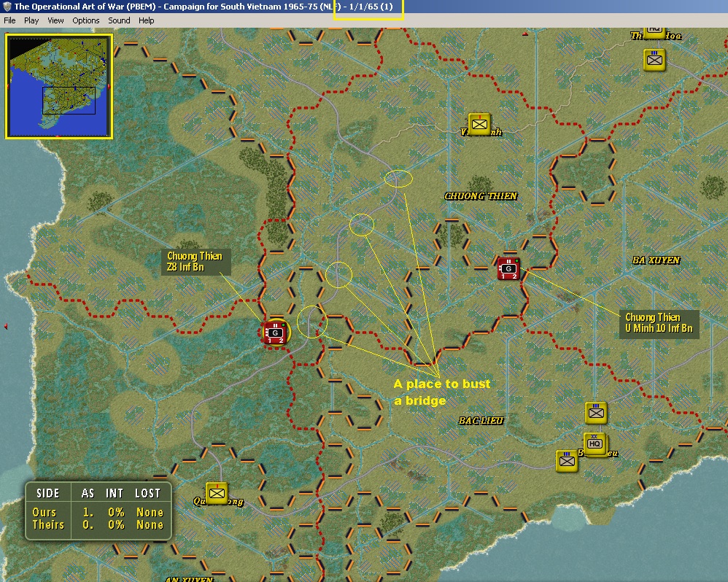Viewport: 728px width, 582px height.
Task: Open the Options menu
Action: tap(86, 20)
